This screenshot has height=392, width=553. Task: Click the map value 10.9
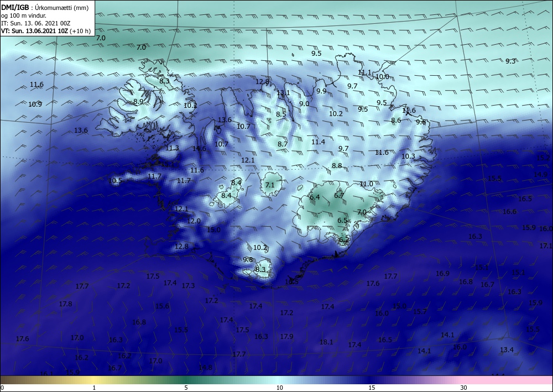click(x=35, y=104)
